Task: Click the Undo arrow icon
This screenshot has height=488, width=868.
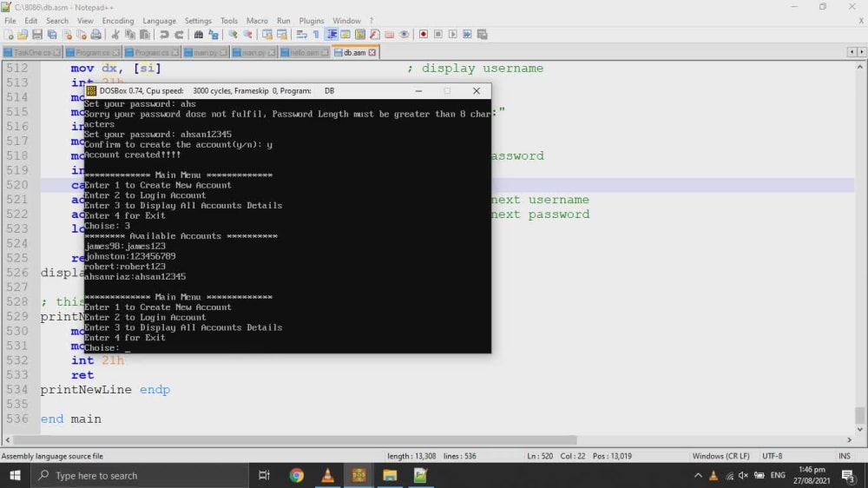Action: click(x=164, y=35)
